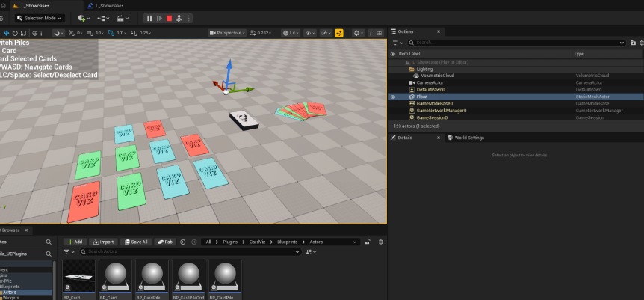644x300 pixels.
Task: Click the yellow game view icon in viewport
Action: click(339, 33)
